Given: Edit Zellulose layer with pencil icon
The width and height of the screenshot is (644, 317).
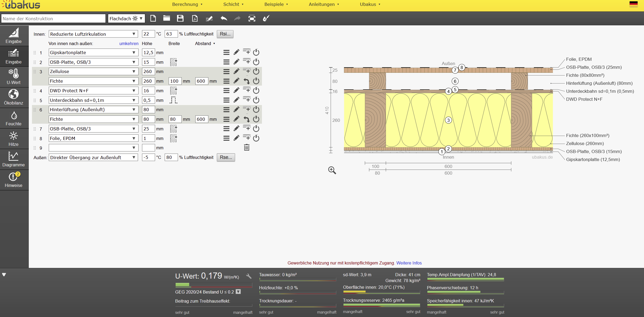Looking at the screenshot, I should point(236,71).
